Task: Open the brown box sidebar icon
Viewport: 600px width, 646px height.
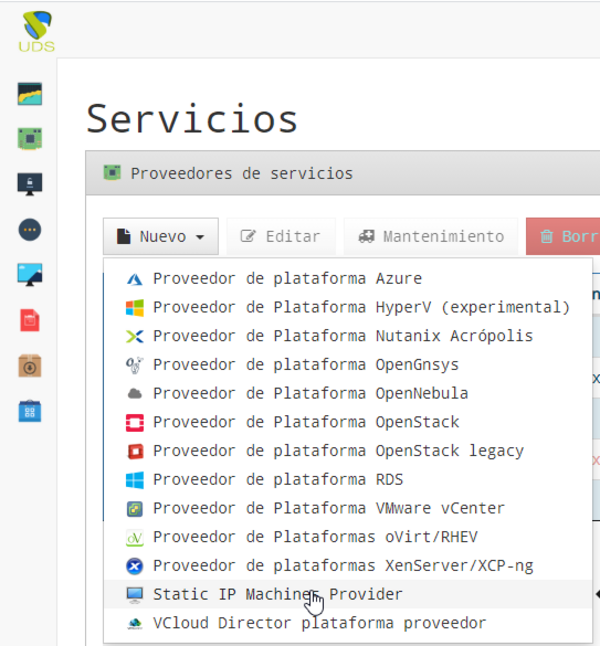Action: pos(30,365)
